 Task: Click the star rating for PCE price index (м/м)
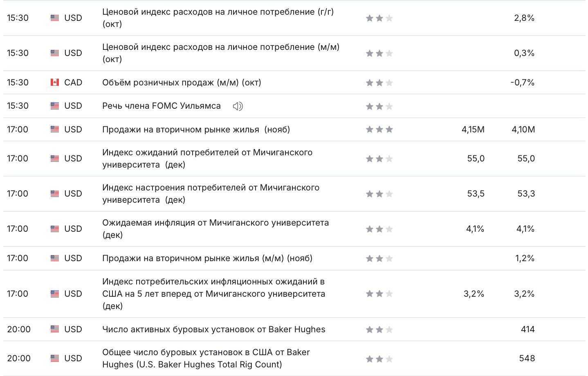tap(379, 53)
